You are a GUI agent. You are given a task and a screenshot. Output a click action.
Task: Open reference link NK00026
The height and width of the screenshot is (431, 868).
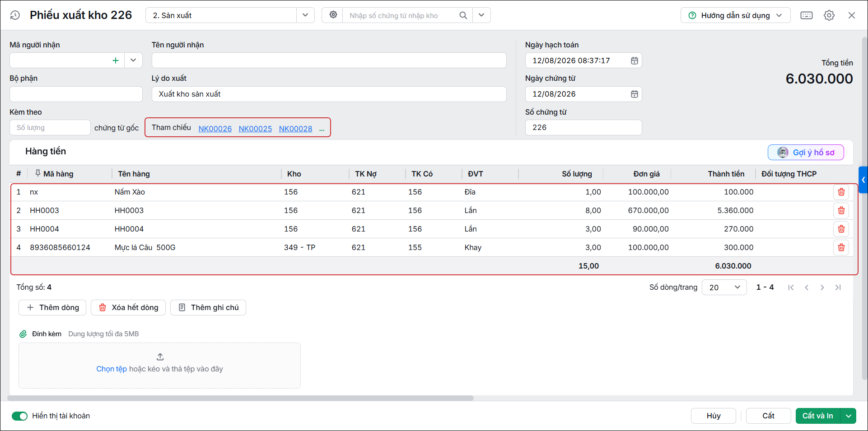pyautogui.click(x=215, y=129)
